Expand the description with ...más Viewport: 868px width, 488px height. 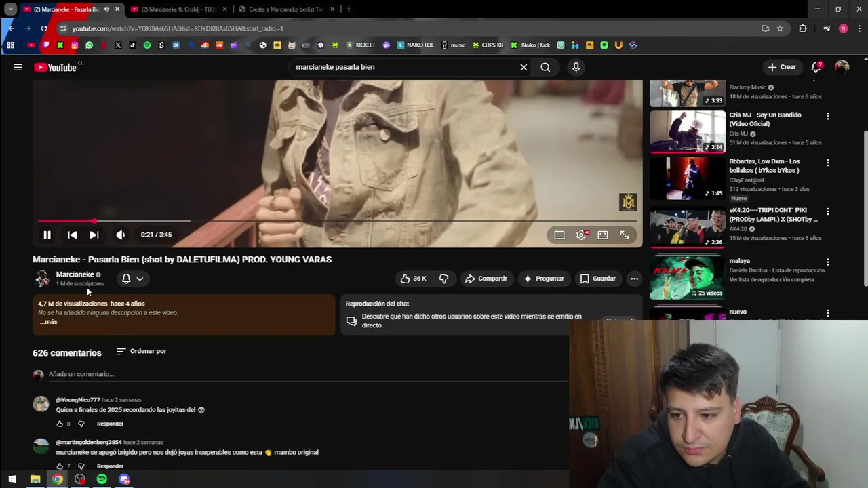pyautogui.click(x=48, y=322)
